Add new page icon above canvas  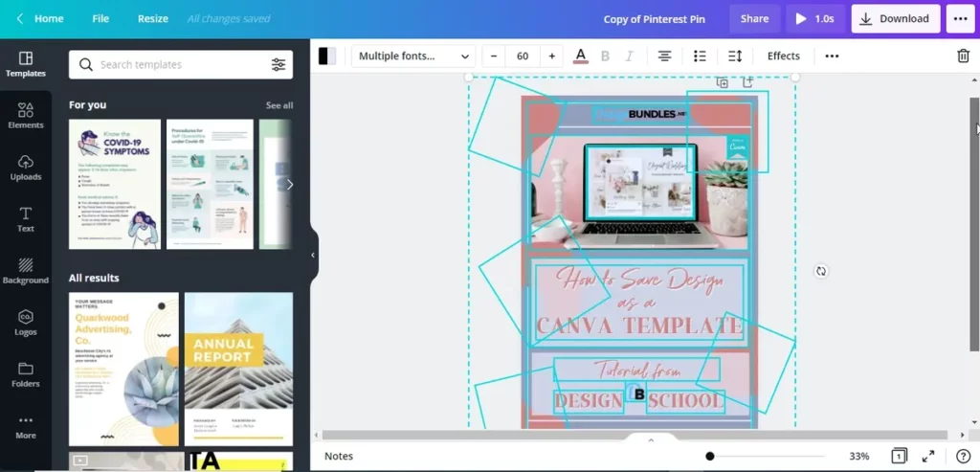[747, 82]
